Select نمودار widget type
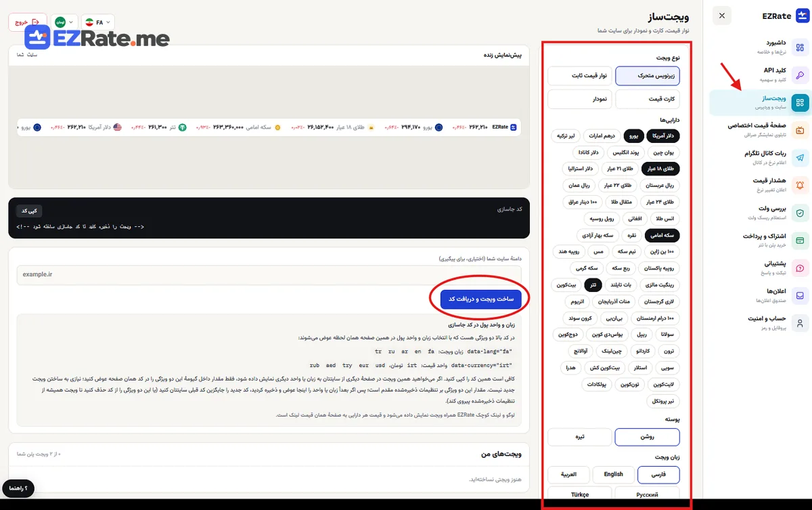Viewport: 812px width, 510px height. [x=579, y=99]
